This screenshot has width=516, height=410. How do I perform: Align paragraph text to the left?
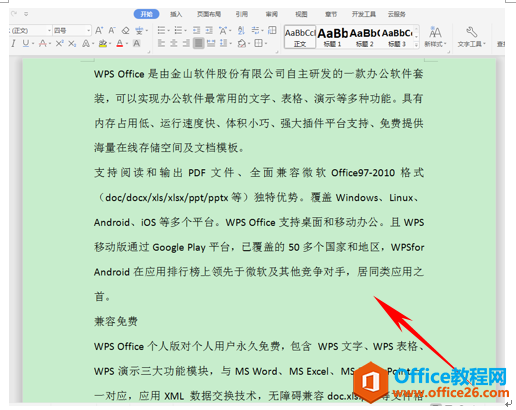coord(161,43)
